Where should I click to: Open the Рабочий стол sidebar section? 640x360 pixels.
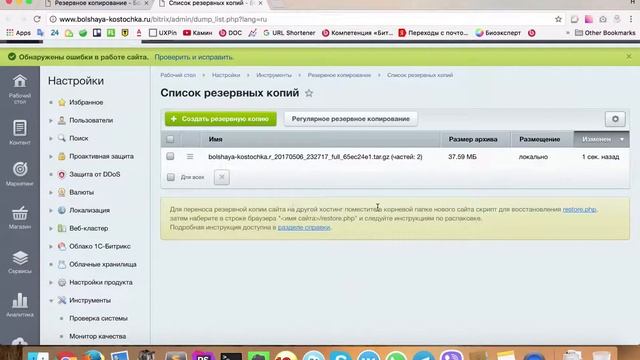(x=20, y=89)
